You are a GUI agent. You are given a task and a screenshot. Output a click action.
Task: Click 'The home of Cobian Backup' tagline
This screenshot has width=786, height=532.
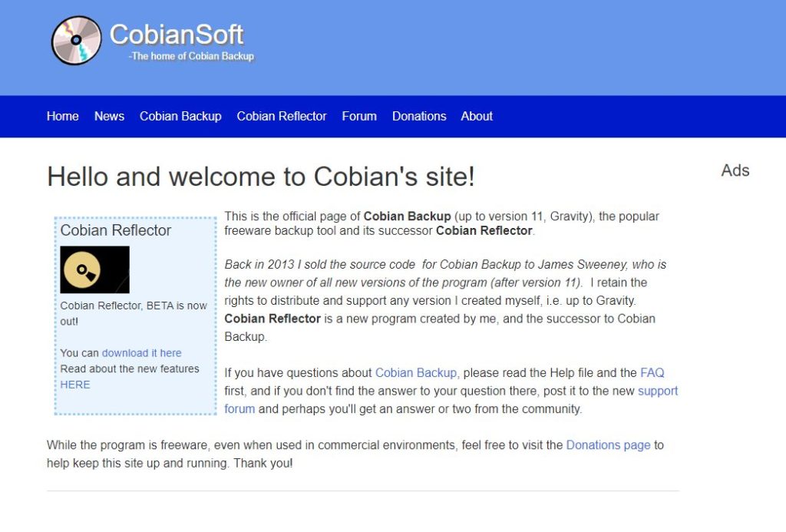[191, 56]
